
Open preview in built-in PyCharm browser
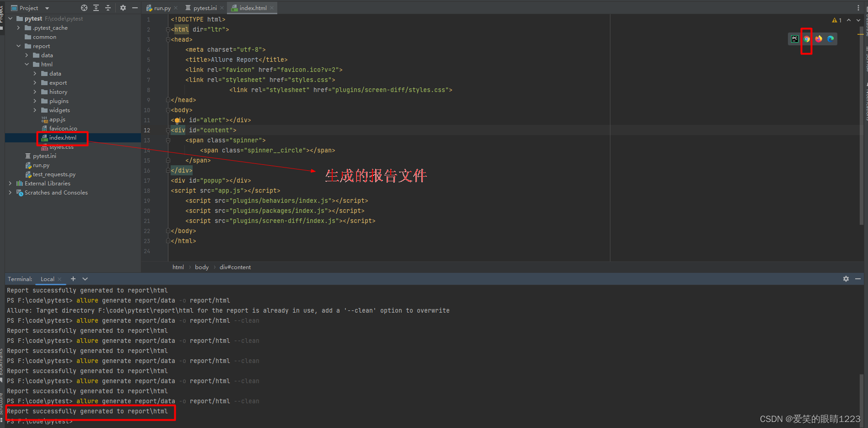tap(795, 39)
